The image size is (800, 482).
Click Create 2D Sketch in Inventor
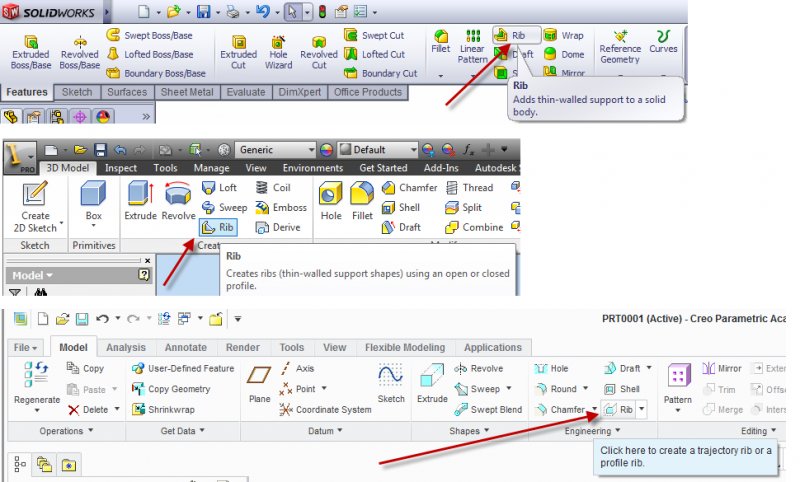pyautogui.click(x=35, y=207)
